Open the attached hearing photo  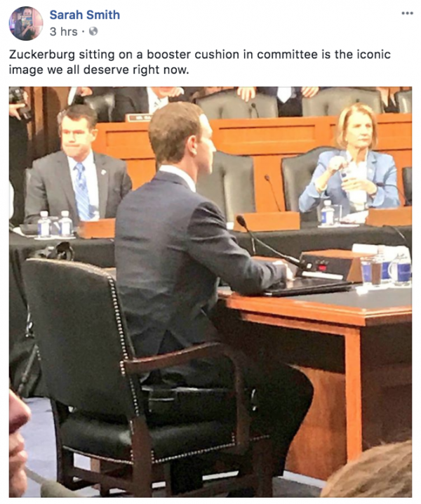pos(210,292)
